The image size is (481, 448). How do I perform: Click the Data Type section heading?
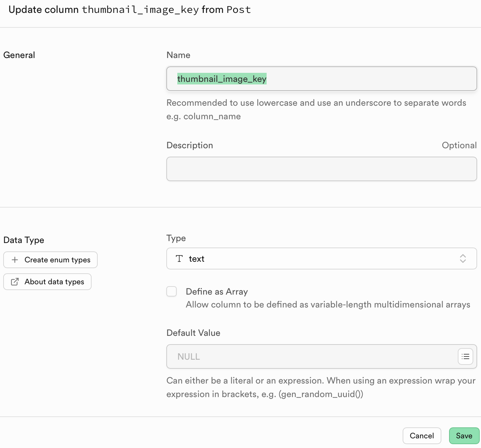(x=24, y=240)
